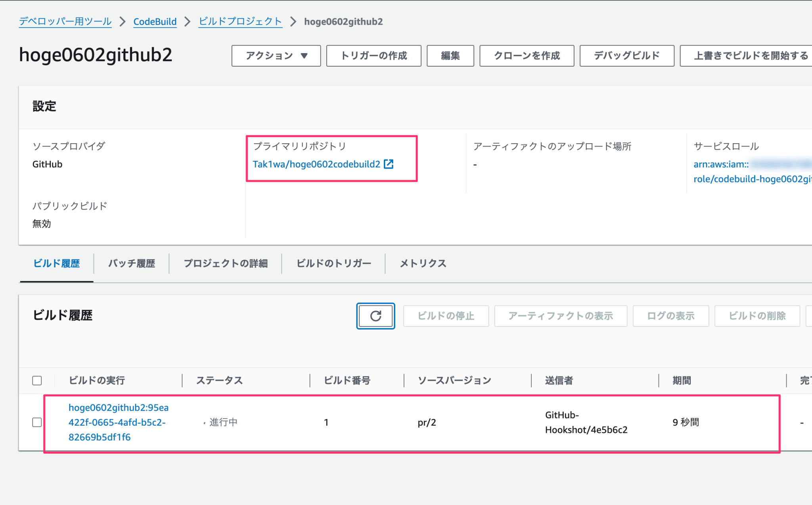
Task: Click クローンを作成 to clone the project
Action: pos(526,56)
